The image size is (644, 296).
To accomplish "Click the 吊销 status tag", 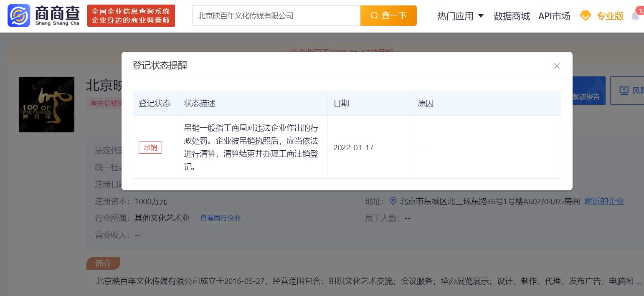I will point(150,147).
